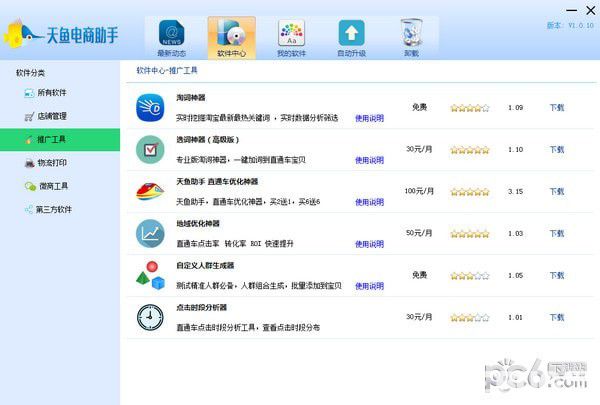Select 推广工具 category in sidebar
Viewport: 600px width, 405px height.
[x=60, y=140]
